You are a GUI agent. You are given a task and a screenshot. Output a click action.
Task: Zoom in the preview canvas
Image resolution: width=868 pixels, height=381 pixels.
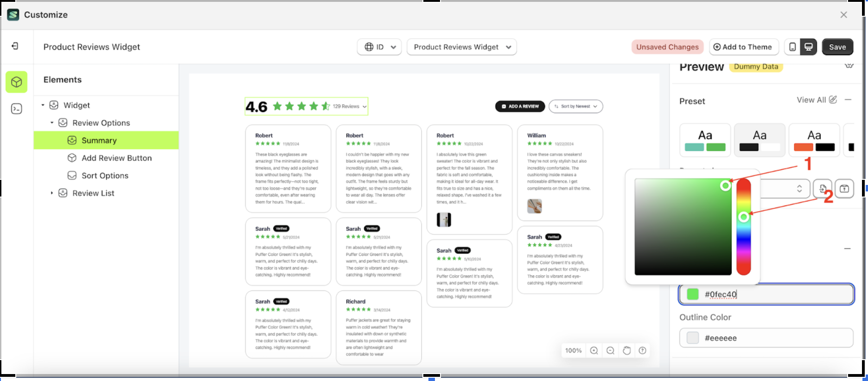594,351
